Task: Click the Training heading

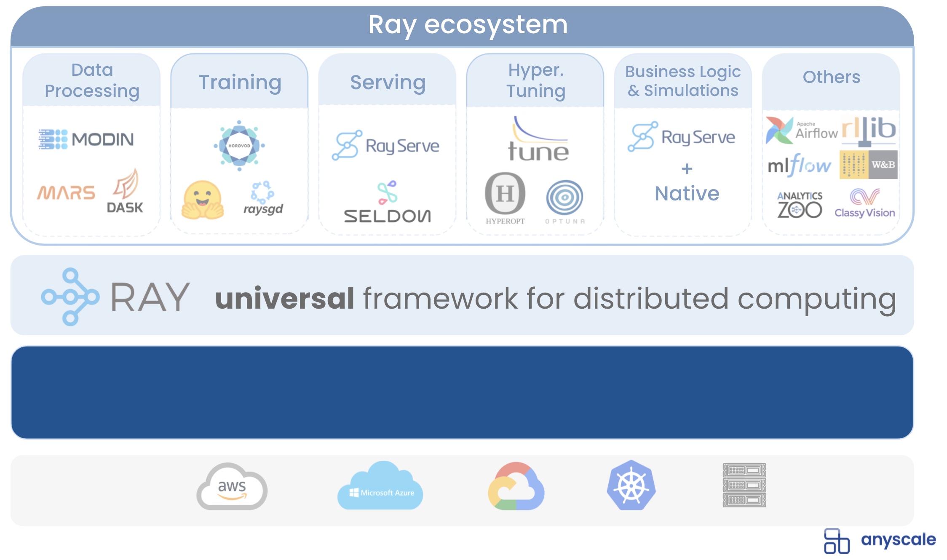Action: pyautogui.click(x=240, y=82)
